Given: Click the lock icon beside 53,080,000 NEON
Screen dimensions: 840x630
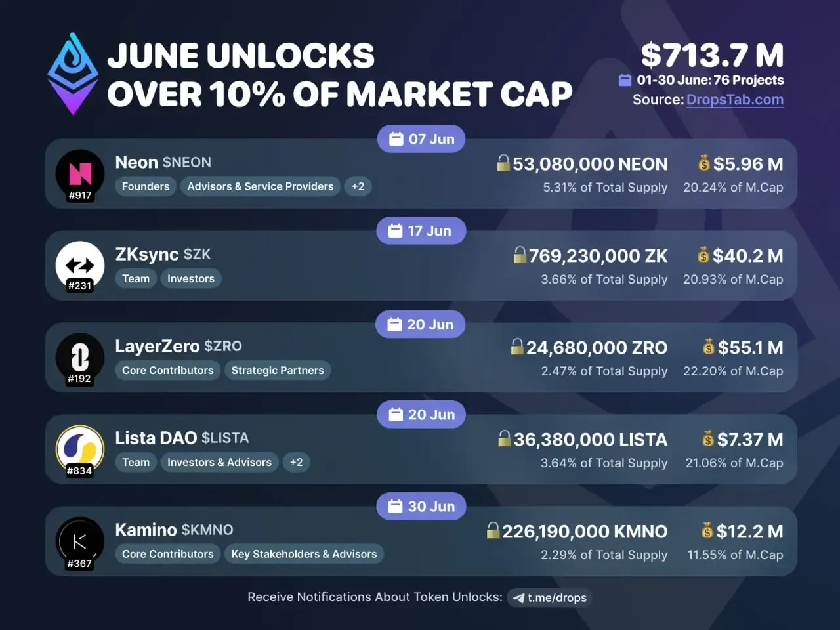Looking at the screenshot, I should (503, 163).
